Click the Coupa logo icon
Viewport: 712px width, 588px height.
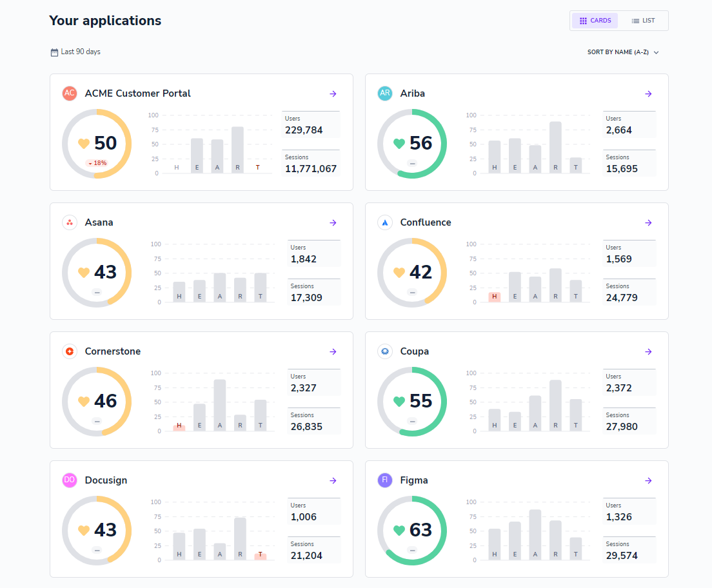pyautogui.click(x=384, y=351)
